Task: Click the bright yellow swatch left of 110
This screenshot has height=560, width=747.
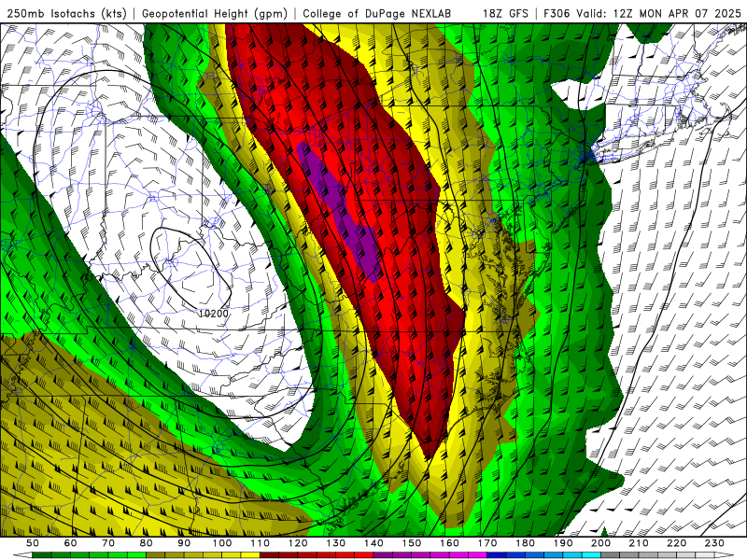Action: pos(250,555)
